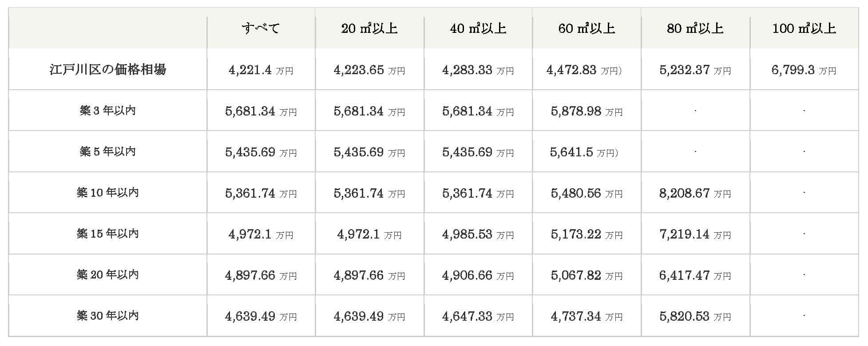Select the 8,208.67万円 price cell

pos(695,193)
